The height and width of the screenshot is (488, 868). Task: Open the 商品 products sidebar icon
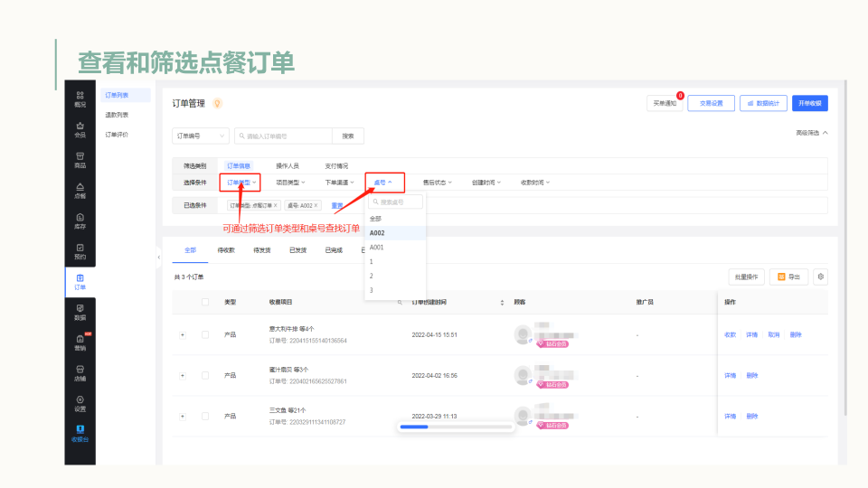(80, 161)
